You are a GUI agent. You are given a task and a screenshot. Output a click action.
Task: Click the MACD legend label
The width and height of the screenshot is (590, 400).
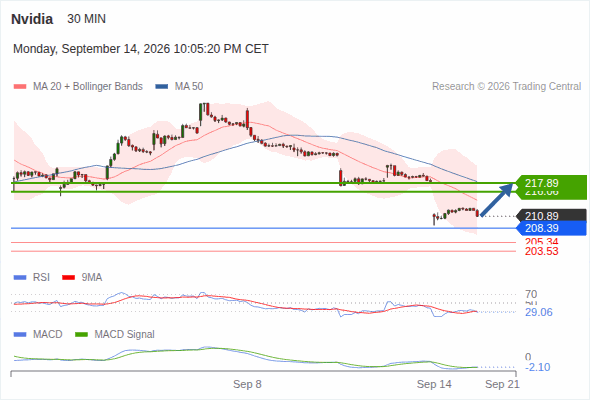47,334
